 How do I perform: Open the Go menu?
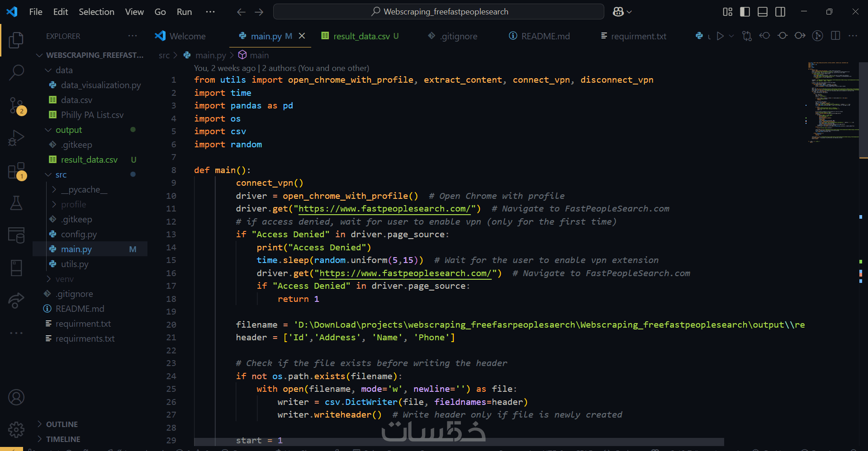pos(160,12)
